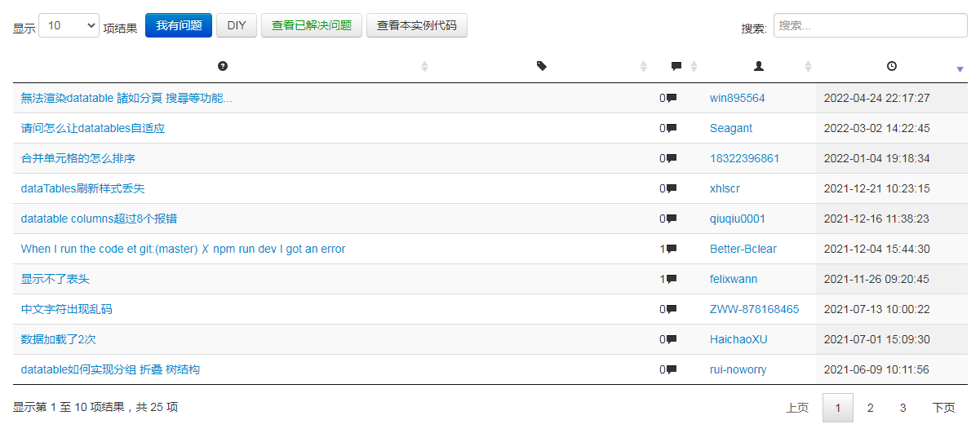Toggle sort arrows beside question column
This screenshot has height=433, width=980.
pos(424,67)
